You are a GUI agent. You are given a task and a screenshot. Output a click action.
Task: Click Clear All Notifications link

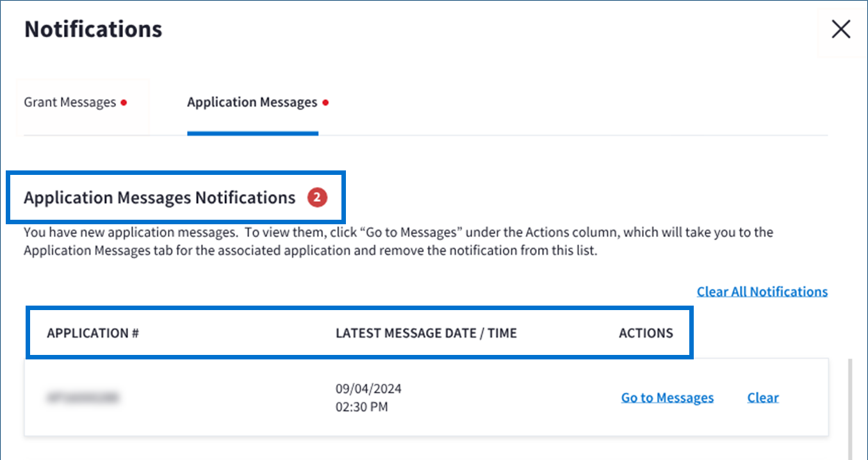[762, 292]
